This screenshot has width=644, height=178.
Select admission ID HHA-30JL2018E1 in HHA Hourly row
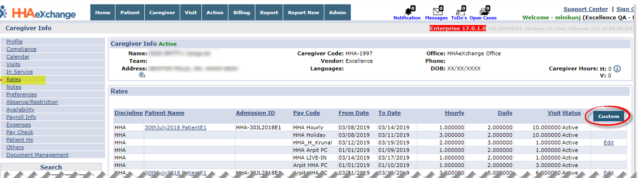click(x=259, y=127)
